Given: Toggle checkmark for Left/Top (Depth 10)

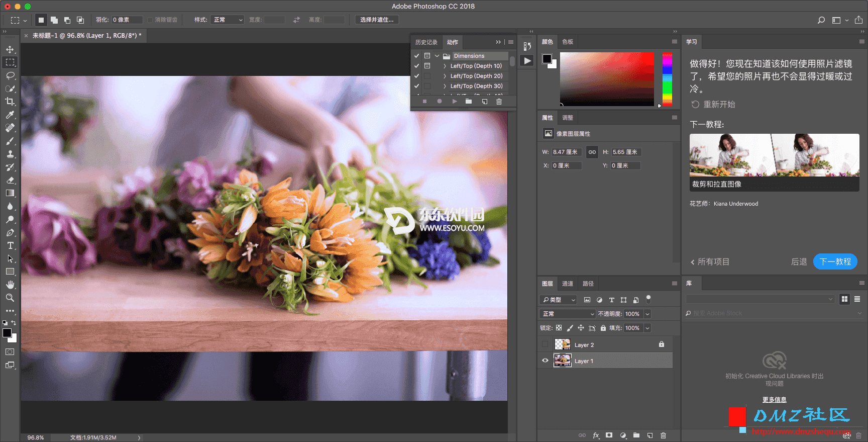Looking at the screenshot, I should pos(416,66).
